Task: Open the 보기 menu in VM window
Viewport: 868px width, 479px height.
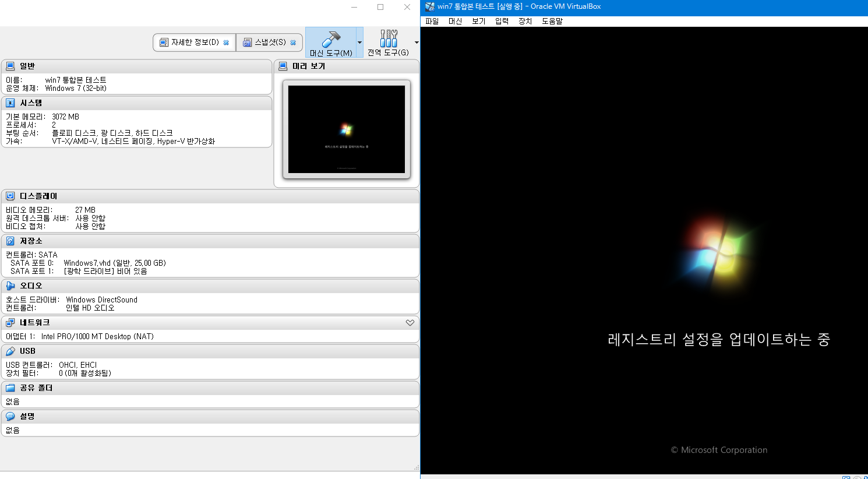Action: click(x=478, y=21)
